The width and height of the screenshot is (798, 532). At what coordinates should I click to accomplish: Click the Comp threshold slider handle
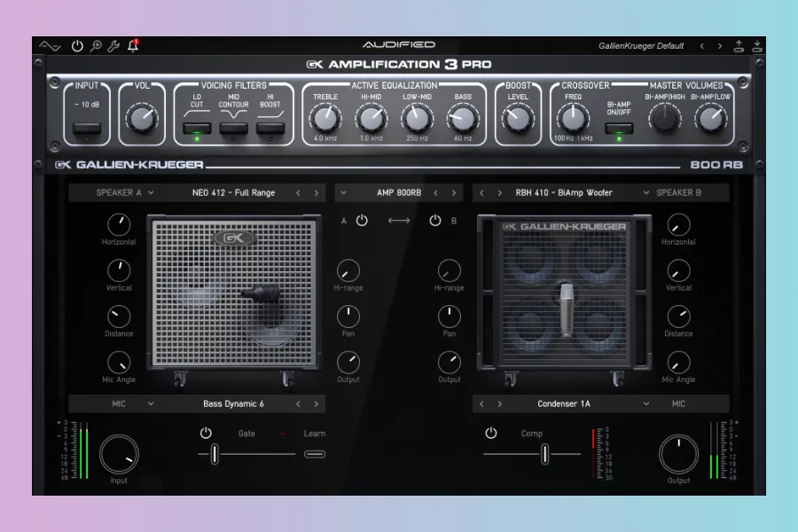(x=544, y=454)
